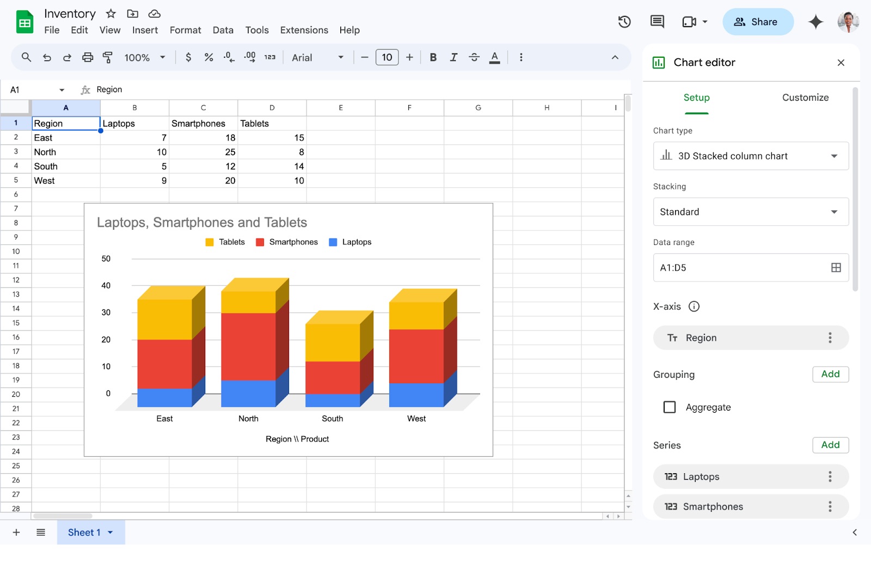This screenshot has width=871, height=588.
Task: Redo the last action
Action: click(x=67, y=57)
